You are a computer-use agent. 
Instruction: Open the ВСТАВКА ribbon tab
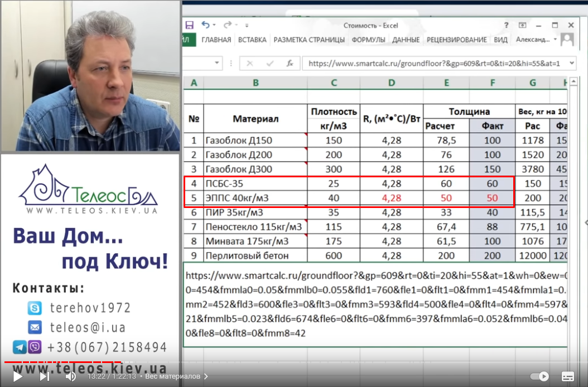click(252, 40)
